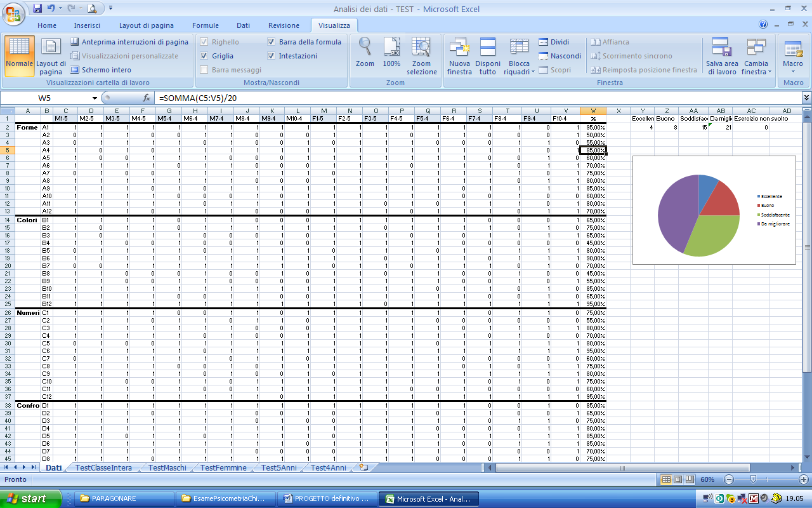Select Page Break Preview in status bar
Screen dimensions: 812x508
tap(688, 479)
